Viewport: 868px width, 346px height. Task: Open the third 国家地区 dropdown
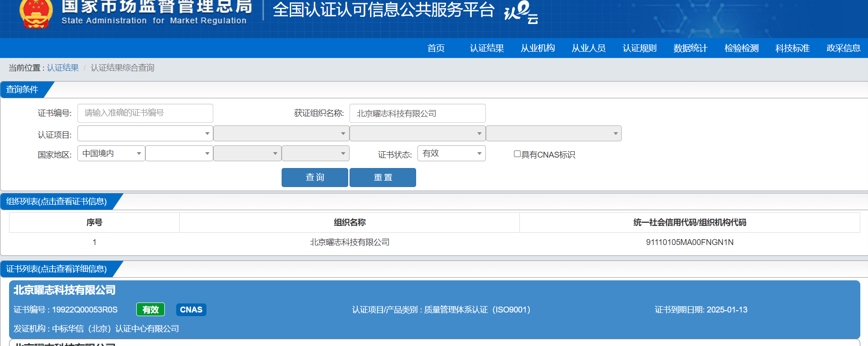pyautogui.click(x=247, y=154)
